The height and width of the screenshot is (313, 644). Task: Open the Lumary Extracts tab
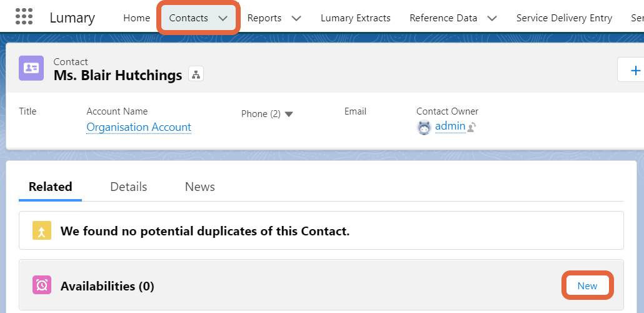pyautogui.click(x=356, y=18)
